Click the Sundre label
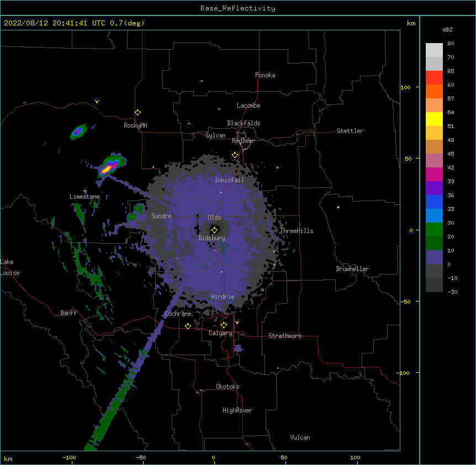The image size is (476, 465). (x=161, y=216)
